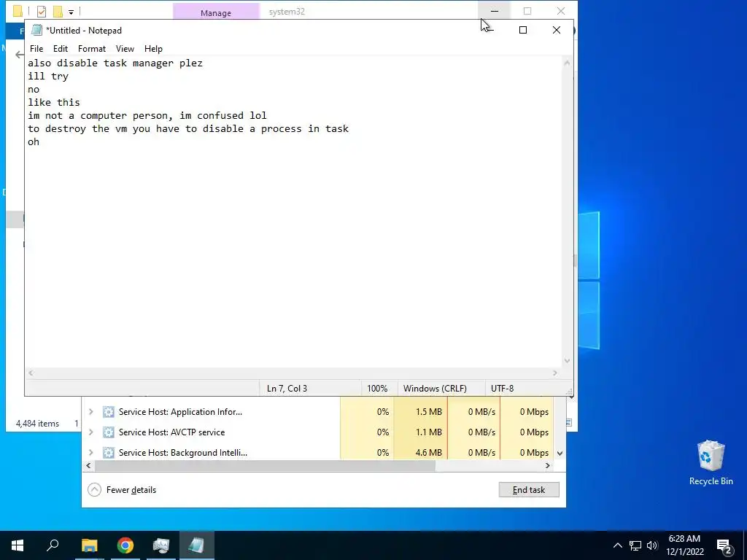Open Action Center notifications icon
747x560 pixels.
(x=724, y=545)
